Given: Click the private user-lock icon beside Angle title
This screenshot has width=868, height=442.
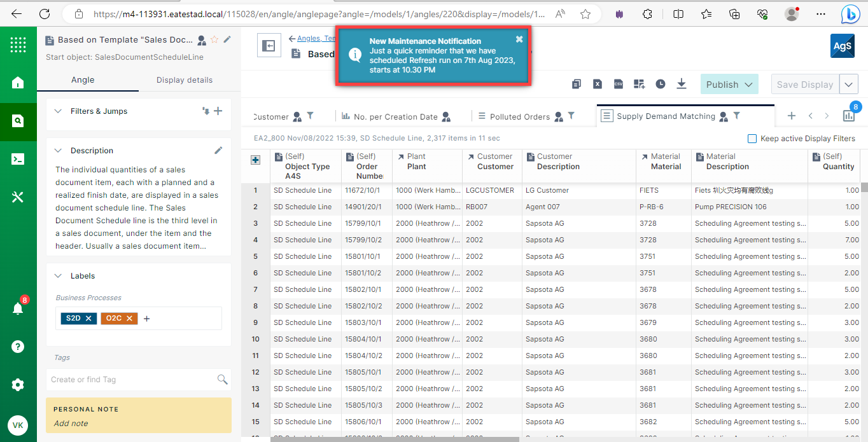Looking at the screenshot, I should 202,40.
